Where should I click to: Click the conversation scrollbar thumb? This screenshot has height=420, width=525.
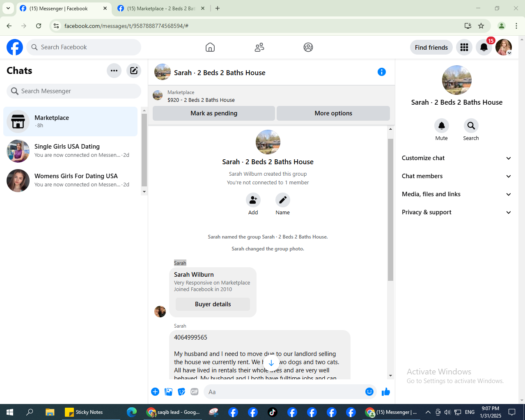[390, 209]
